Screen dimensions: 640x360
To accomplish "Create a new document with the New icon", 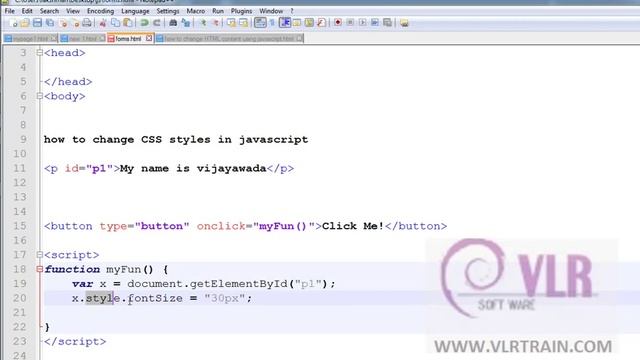I will pos(13,23).
